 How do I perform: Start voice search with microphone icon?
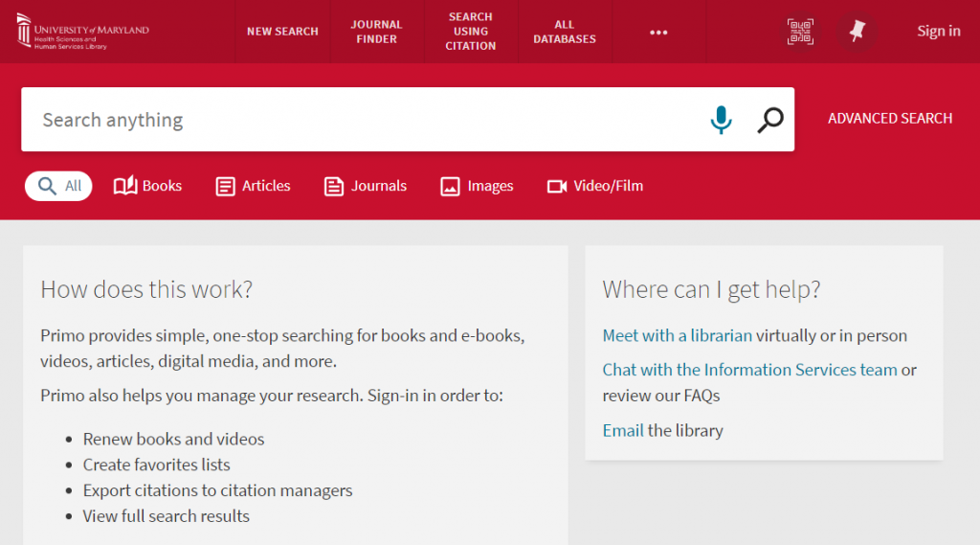point(721,120)
